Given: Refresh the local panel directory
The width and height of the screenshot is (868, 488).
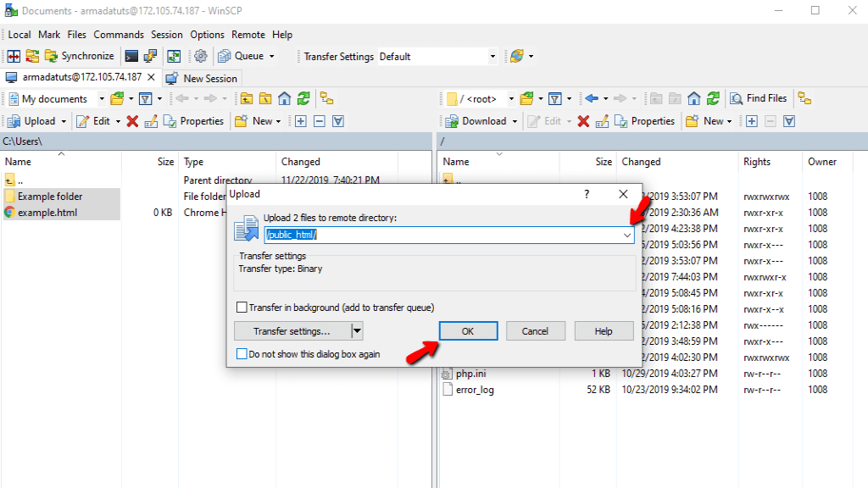Looking at the screenshot, I should coord(303,99).
